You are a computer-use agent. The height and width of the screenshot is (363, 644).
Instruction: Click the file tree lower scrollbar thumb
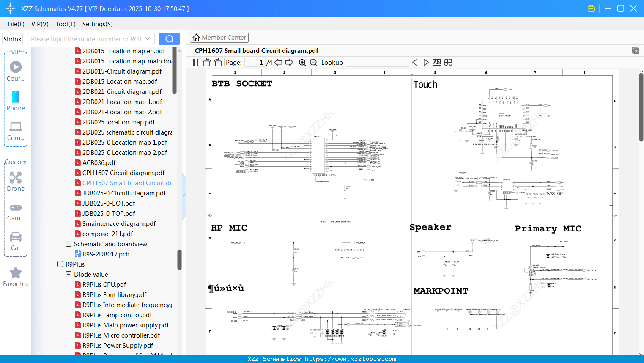click(x=179, y=259)
